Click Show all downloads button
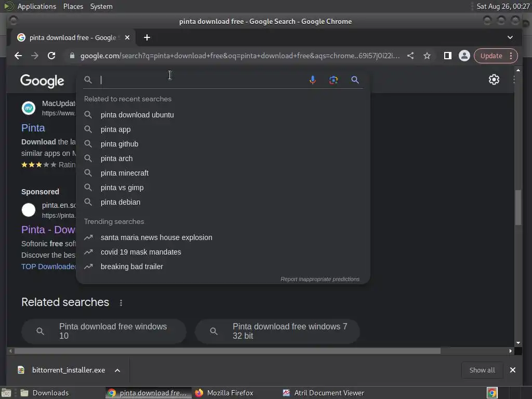 click(482, 370)
